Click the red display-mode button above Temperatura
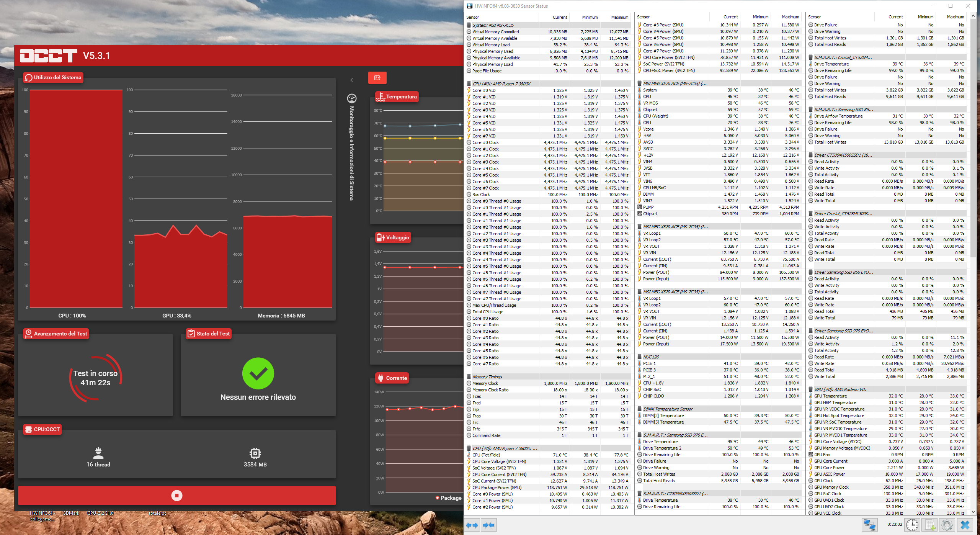The image size is (980, 535). tap(377, 78)
